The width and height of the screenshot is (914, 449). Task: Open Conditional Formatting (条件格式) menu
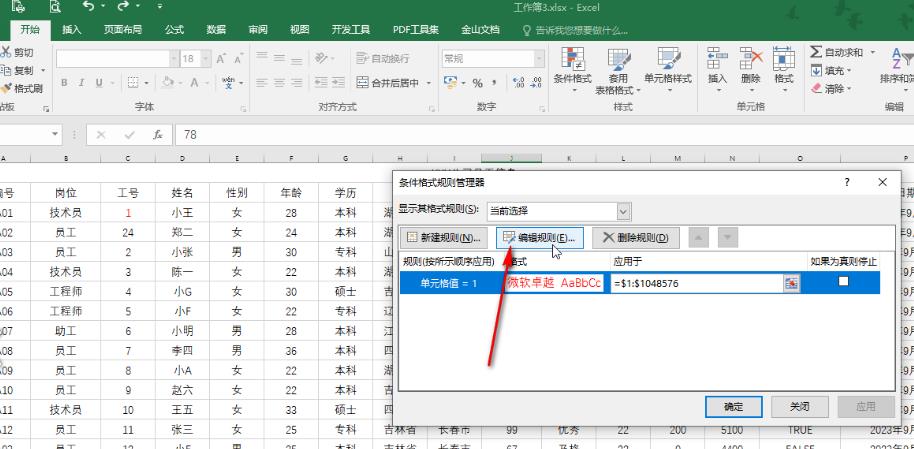pos(572,69)
